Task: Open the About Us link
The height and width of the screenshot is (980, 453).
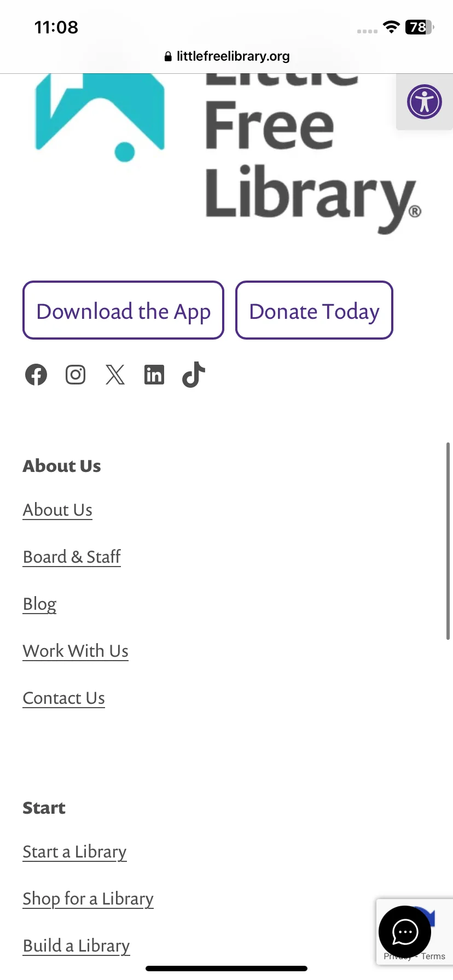Action: tap(57, 510)
